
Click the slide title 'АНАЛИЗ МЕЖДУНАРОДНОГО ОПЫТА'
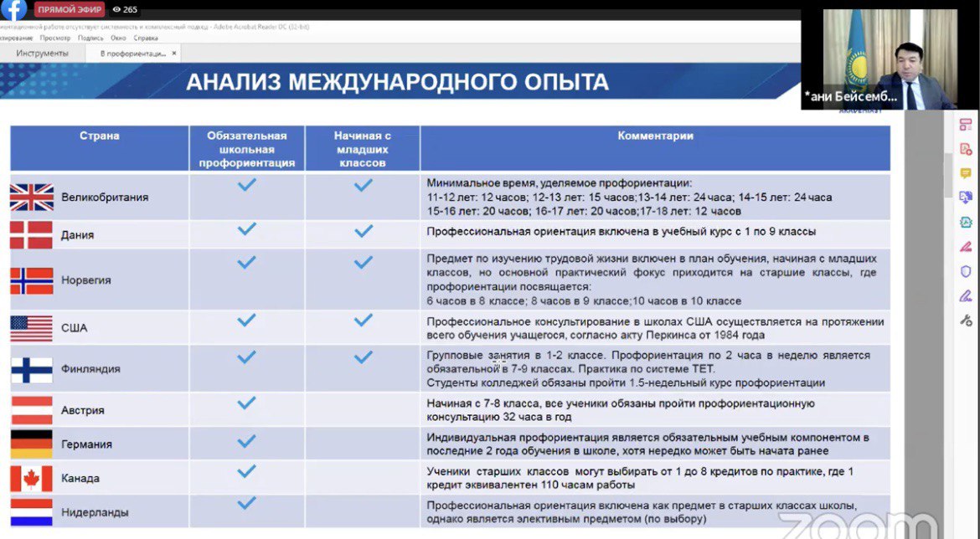coord(398,82)
